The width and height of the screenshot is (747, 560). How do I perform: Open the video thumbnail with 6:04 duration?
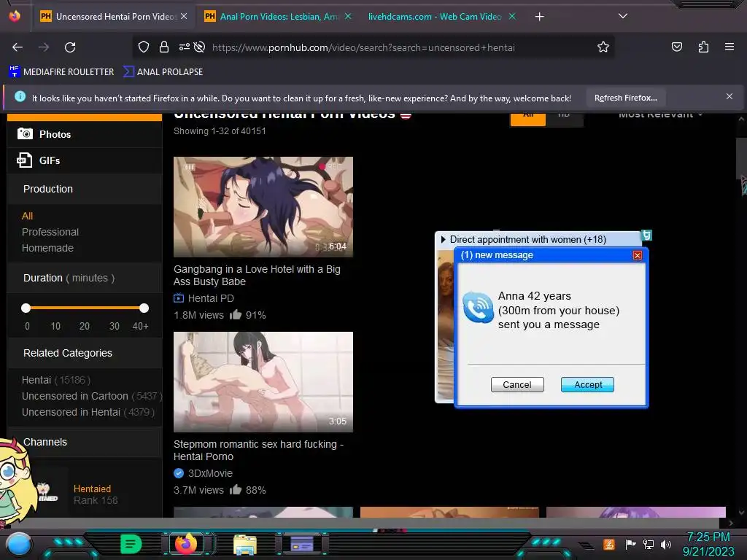click(263, 206)
